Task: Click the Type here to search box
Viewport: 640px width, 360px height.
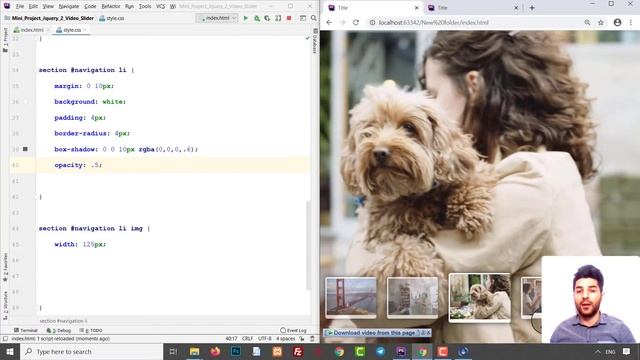Action: click(x=91, y=351)
